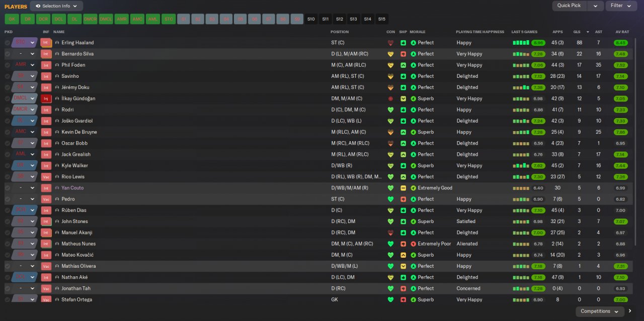Select the S10 substitute slot
This screenshot has height=321, width=644.
point(311,19)
